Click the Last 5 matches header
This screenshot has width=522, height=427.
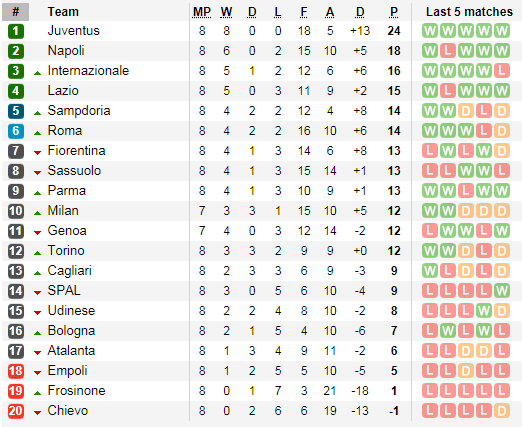(x=469, y=12)
